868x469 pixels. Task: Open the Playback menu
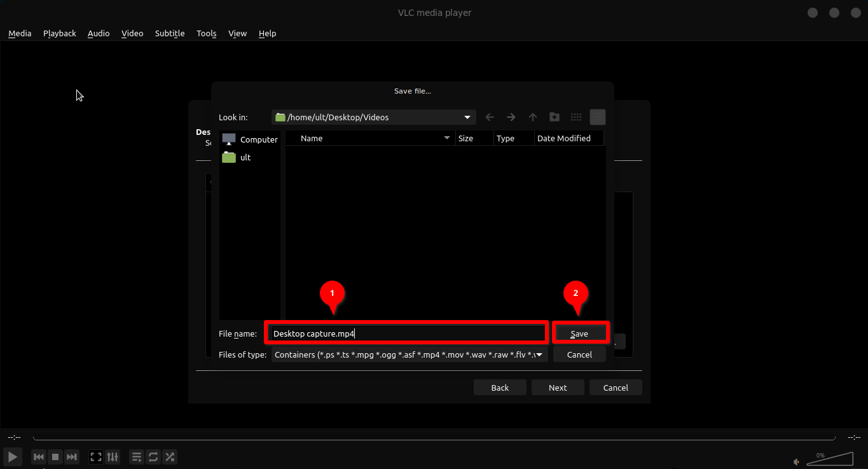(x=60, y=33)
